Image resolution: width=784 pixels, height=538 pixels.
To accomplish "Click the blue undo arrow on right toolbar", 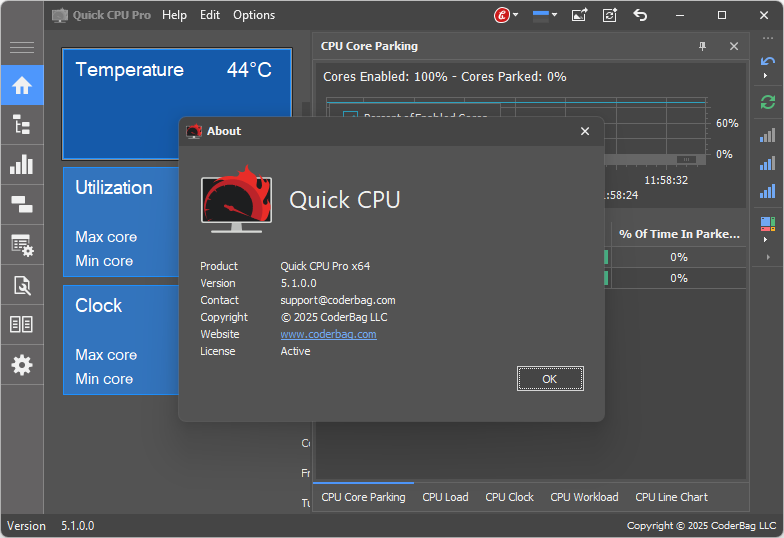I will (x=768, y=62).
